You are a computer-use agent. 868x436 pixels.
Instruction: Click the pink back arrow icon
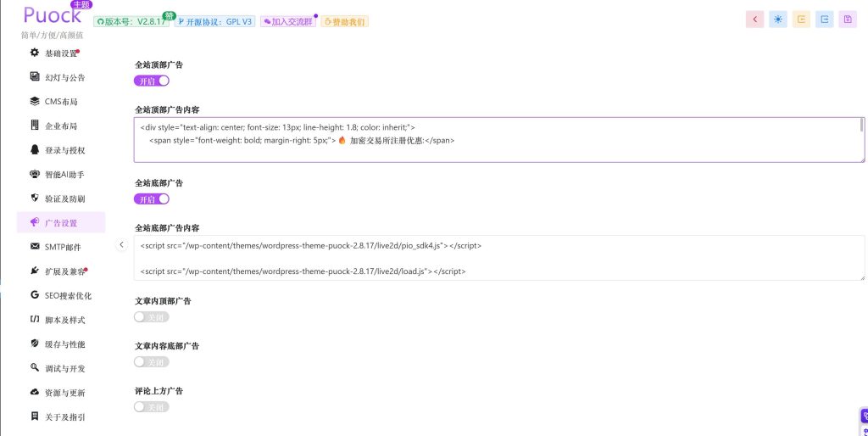click(754, 20)
